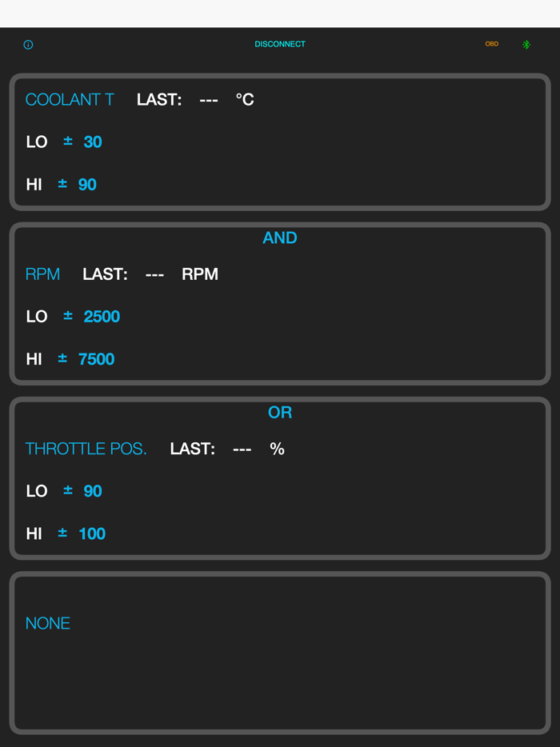Switch the AND operator above RPM
The height and width of the screenshot is (747, 560).
point(280,238)
